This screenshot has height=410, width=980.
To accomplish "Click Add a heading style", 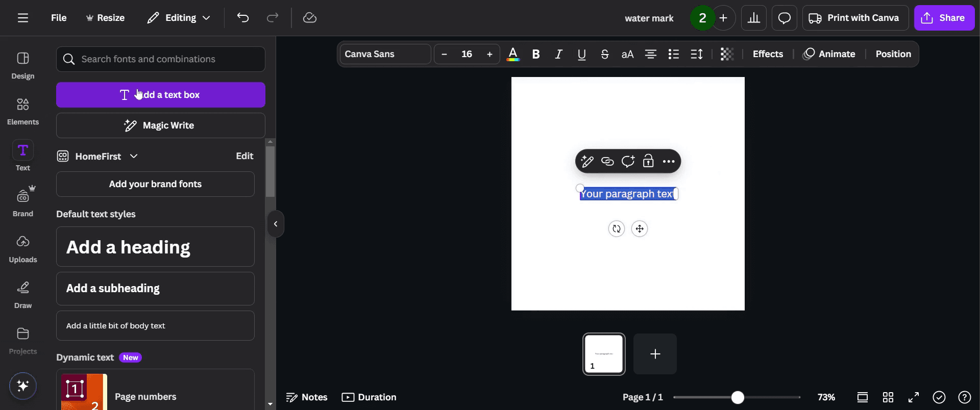I will pyautogui.click(x=155, y=247).
